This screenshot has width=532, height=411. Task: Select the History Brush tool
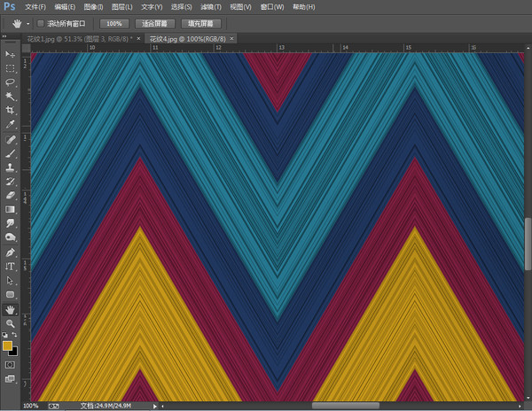[10, 182]
